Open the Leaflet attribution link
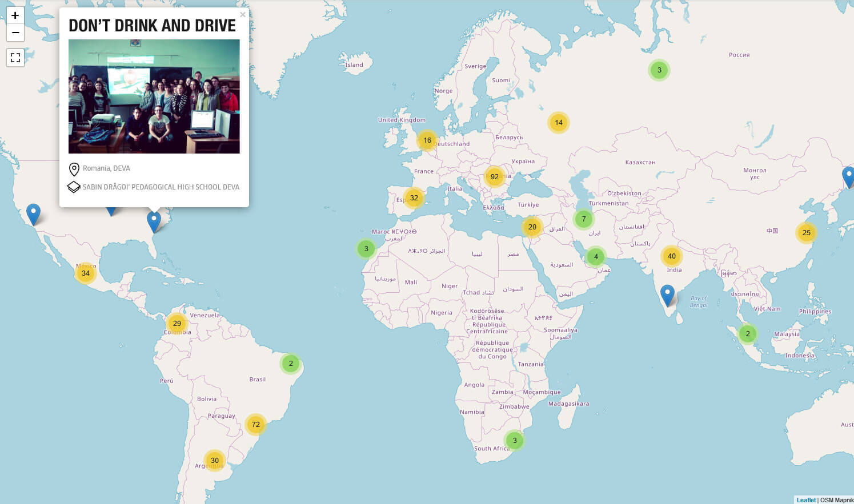The image size is (854, 504). click(x=805, y=499)
